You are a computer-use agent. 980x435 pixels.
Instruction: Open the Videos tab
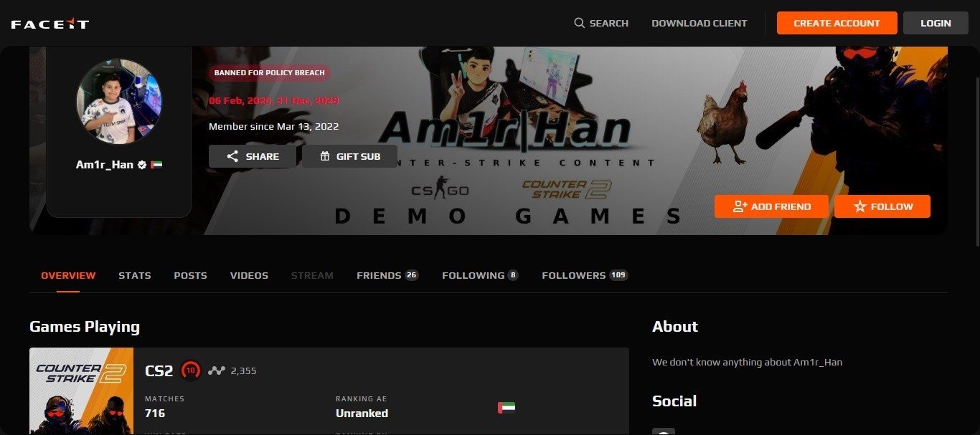[x=249, y=275]
